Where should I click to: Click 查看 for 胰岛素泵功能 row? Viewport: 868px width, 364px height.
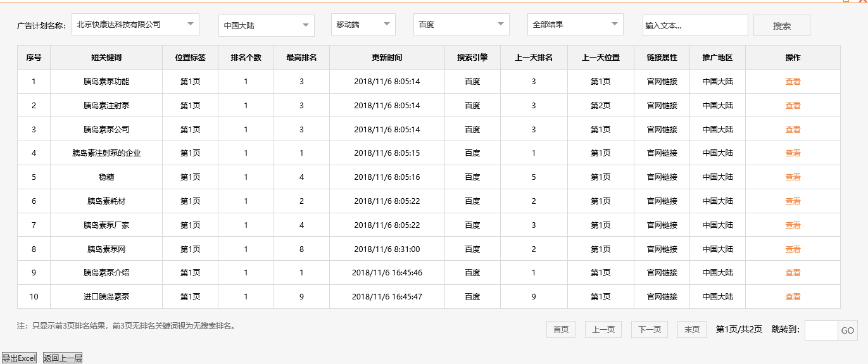pyautogui.click(x=793, y=81)
